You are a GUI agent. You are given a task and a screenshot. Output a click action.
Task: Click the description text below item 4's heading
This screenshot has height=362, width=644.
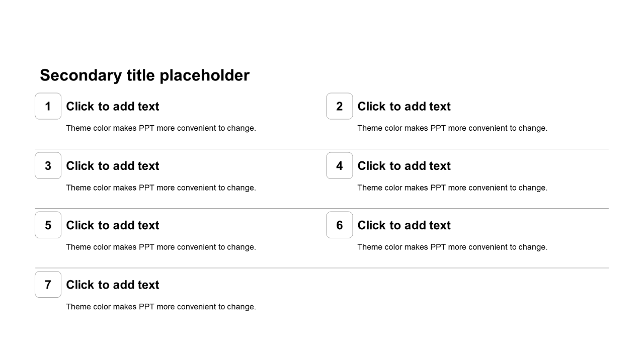tap(452, 188)
